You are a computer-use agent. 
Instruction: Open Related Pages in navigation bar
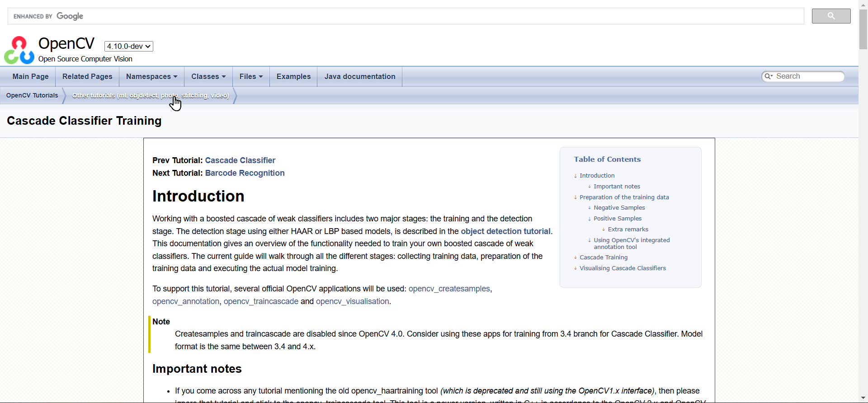pos(87,77)
